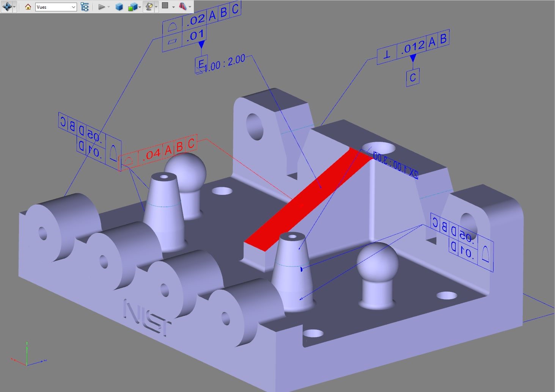
Task: Toggle scene lighting on or off
Action: coord(149,6)
